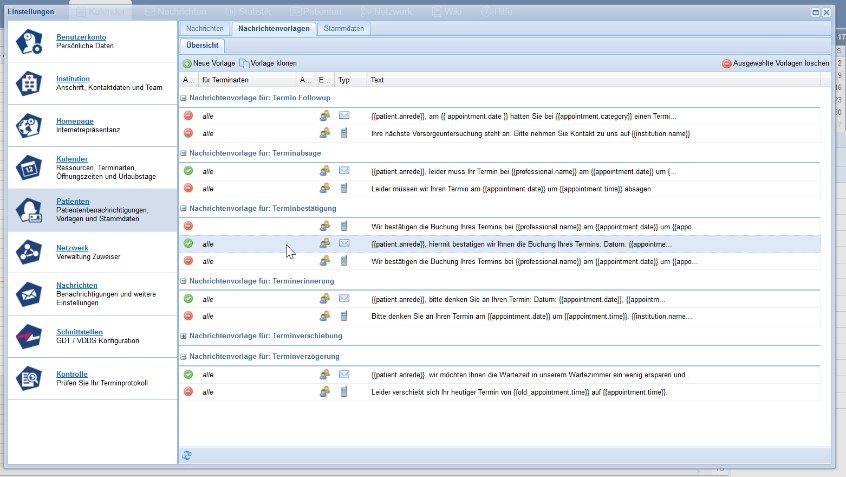
Task: Switch to the Nachrichten tab
Action: [205, 29]
